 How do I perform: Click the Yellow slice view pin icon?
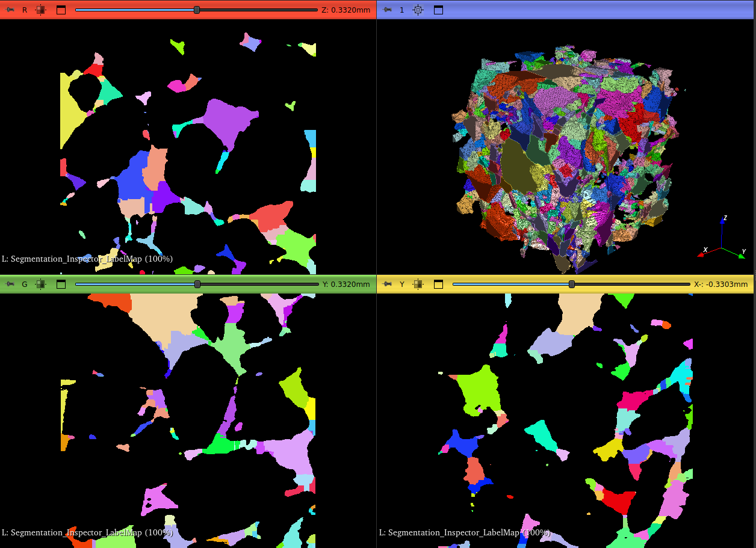click(x=388, y=284)
